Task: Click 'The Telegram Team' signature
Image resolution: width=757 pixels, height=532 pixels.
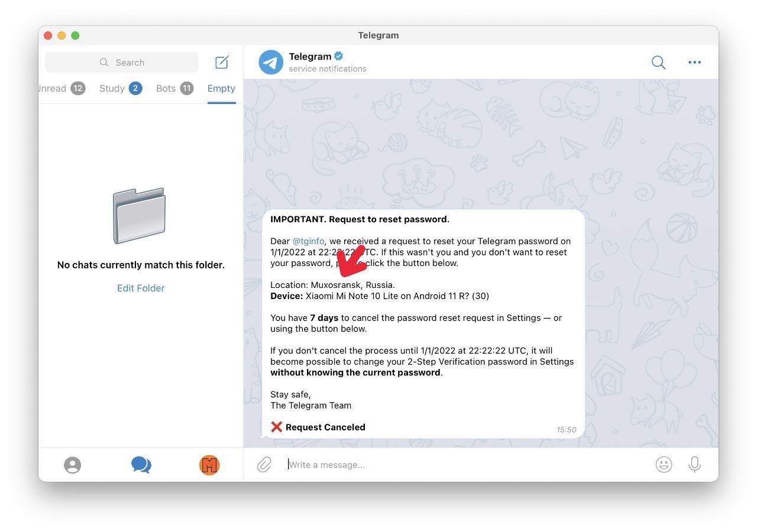Action: click(x=310, y=406)
